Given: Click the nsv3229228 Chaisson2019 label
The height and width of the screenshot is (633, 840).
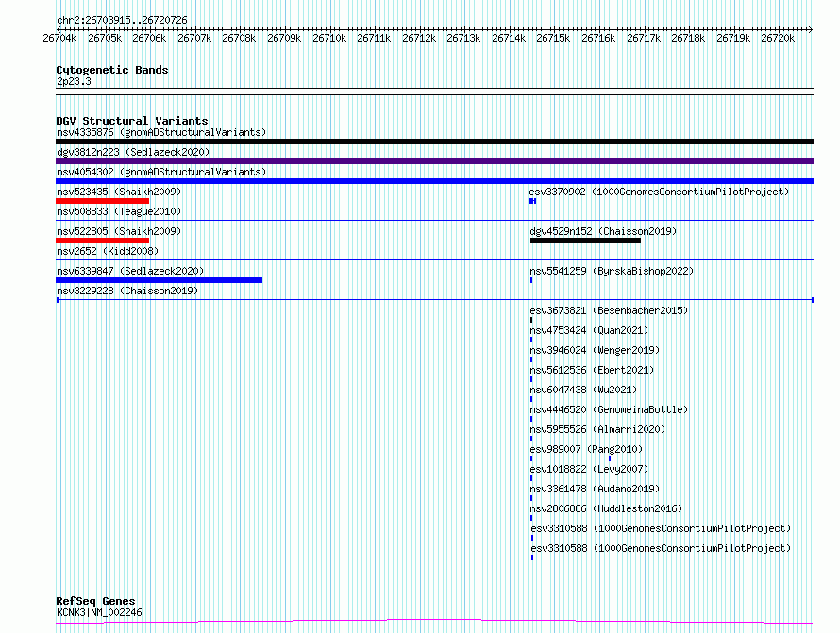Looking at the screenshot, I should [x=127, y=291].
